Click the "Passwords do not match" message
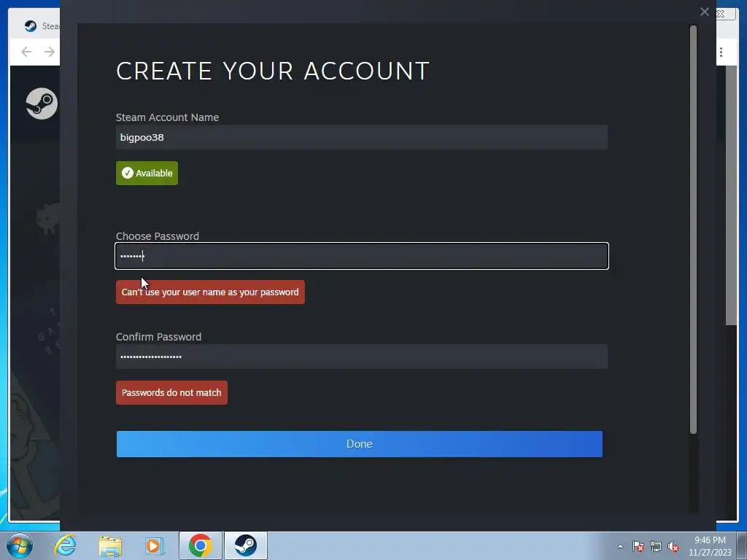 click(x=171, y=393)
